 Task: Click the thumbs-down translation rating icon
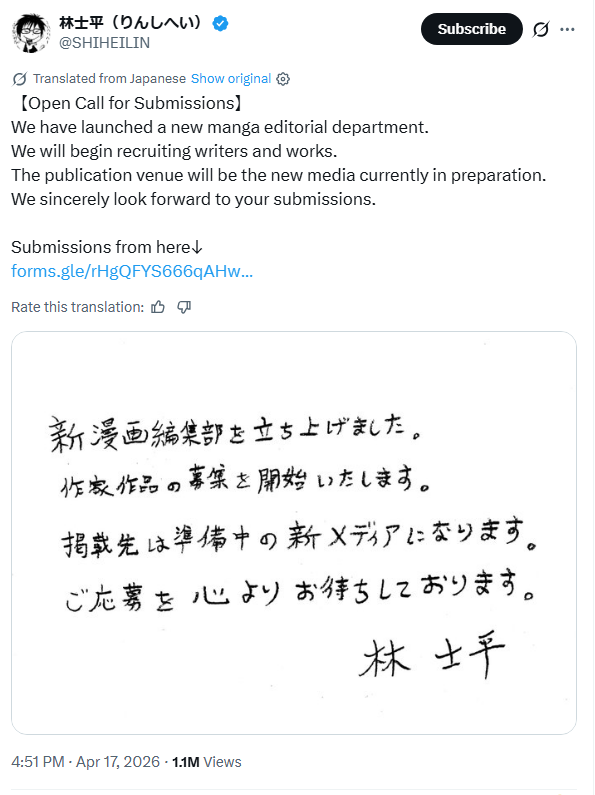(x=184, y=307)
